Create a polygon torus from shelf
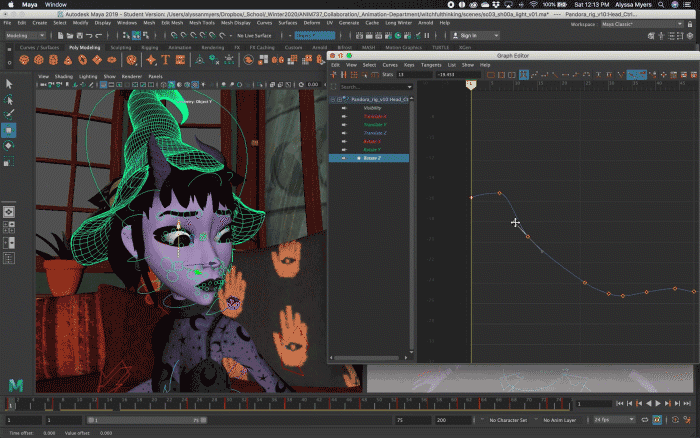 click(x=83, y=59)
